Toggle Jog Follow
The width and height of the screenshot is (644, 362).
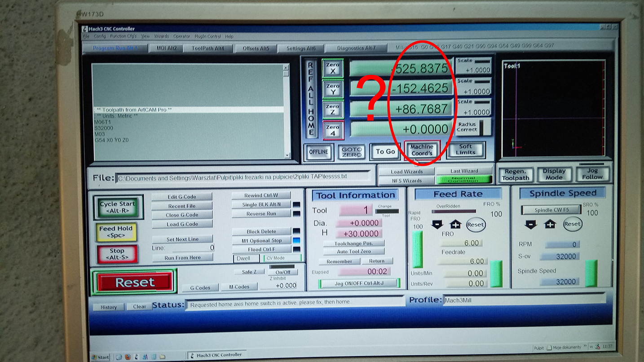click(x=592, y=174)
